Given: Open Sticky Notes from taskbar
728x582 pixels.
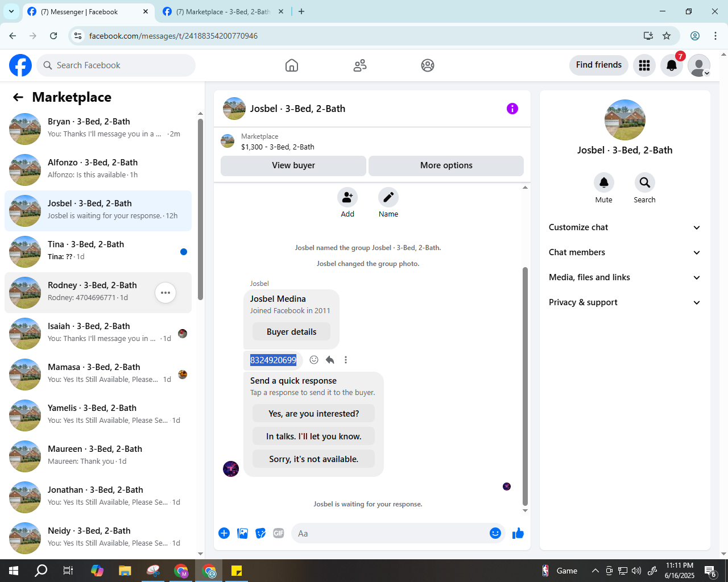Looking at the screenshot, I should [x=237, y=571].
